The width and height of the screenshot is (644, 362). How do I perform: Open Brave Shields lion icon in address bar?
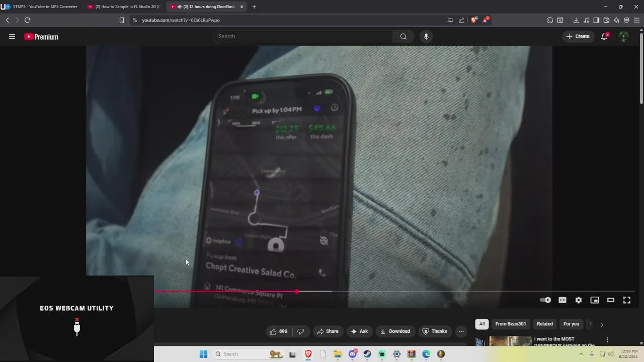coord(473,20)
